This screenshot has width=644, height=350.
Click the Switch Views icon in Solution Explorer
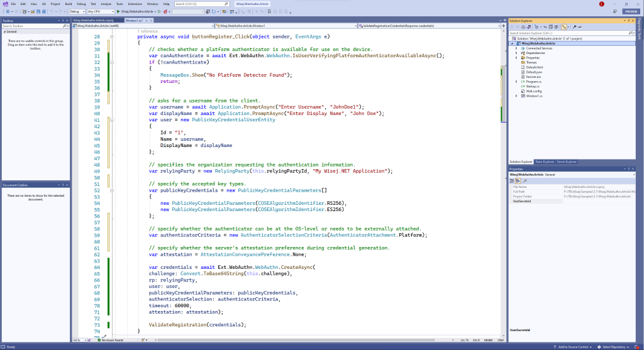[528, 27]
